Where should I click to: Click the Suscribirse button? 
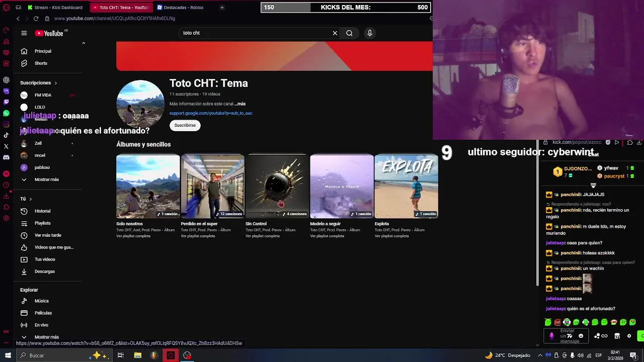click(185, 125)
